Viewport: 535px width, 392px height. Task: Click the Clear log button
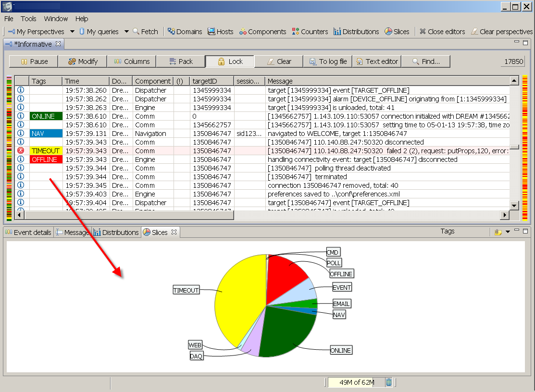[278, 61]
